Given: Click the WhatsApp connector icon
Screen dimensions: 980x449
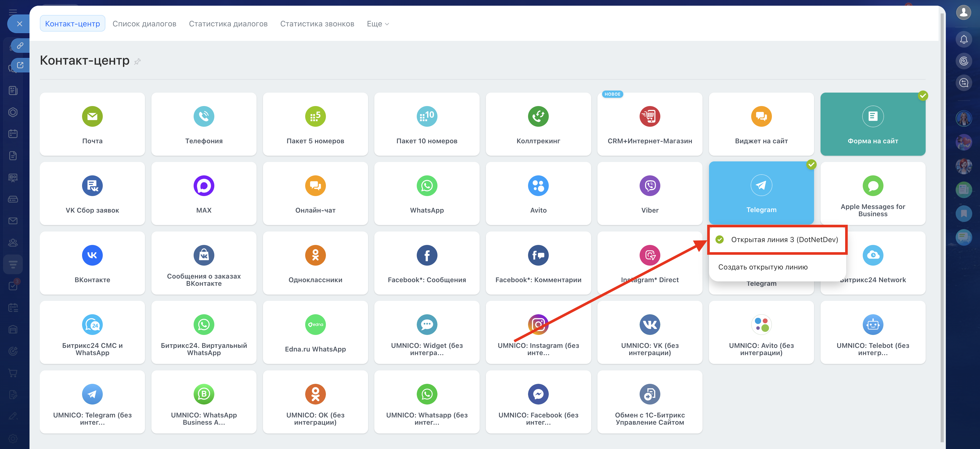Looking at the screenshot, I should tap(427, 185).
